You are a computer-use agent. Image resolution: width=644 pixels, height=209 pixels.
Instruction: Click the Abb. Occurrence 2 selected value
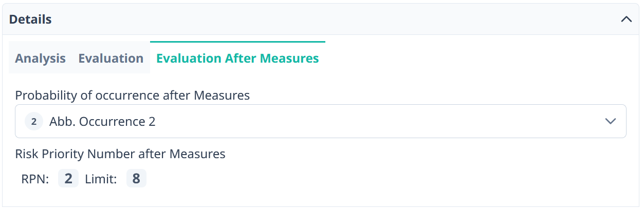click(x=102, y=122)
